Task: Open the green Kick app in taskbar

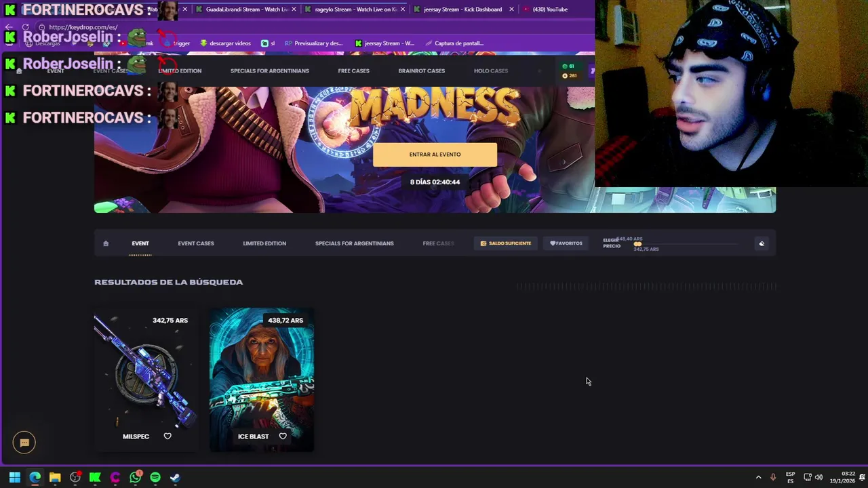Action: click(95, 477)
